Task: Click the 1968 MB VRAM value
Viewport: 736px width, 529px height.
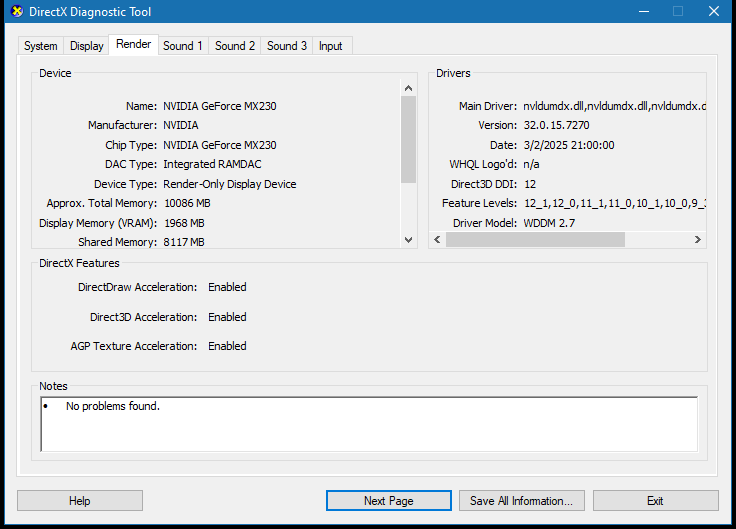Action: pos(184,223)
